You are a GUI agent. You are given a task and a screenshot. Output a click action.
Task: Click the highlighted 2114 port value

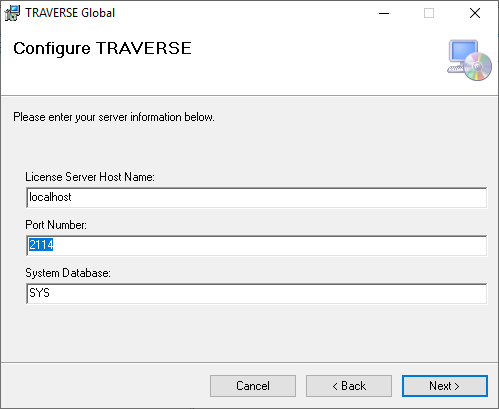pos(41,245)
